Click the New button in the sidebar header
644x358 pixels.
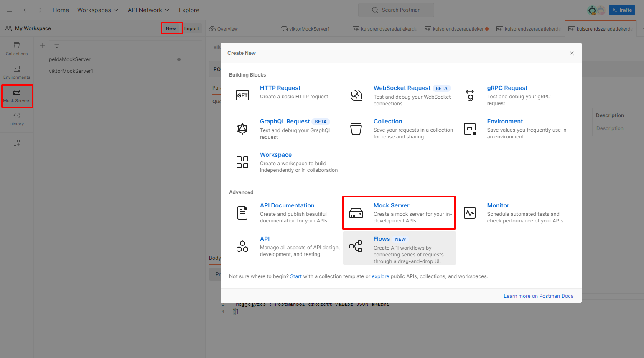171,28
